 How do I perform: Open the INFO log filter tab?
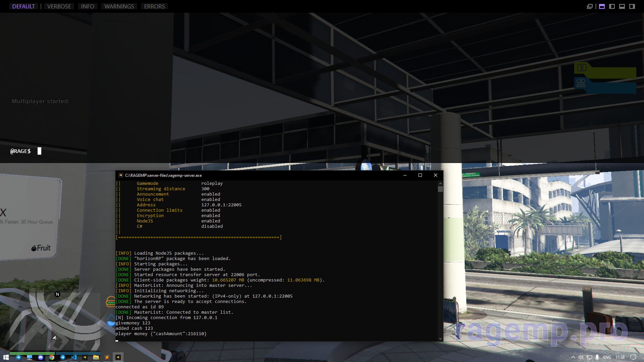88,6
